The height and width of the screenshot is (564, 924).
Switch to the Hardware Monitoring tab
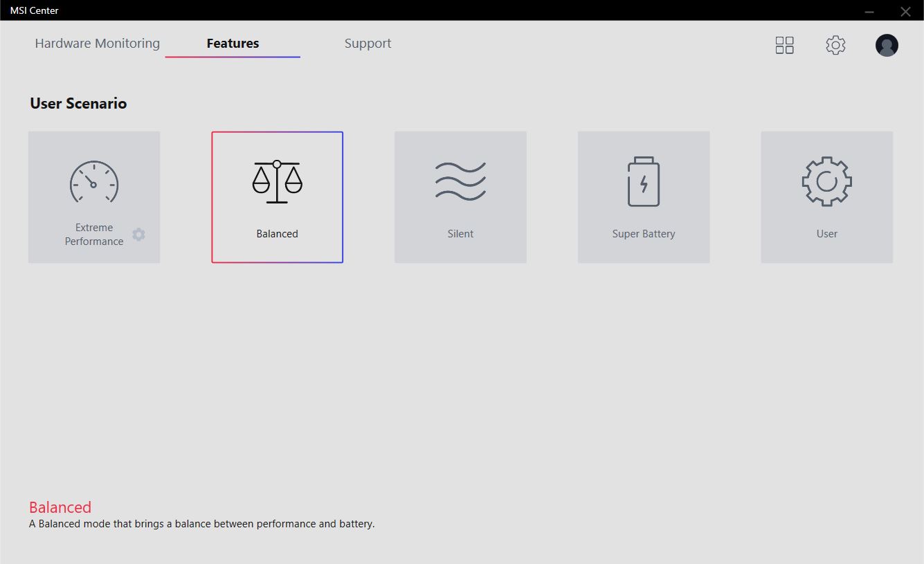(x=98, y=44)
